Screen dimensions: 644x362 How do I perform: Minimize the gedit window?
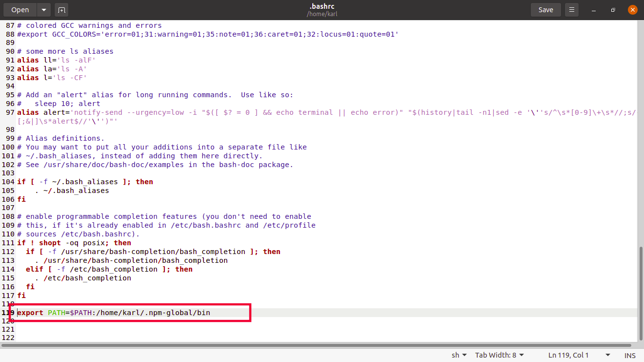(593, 10)
